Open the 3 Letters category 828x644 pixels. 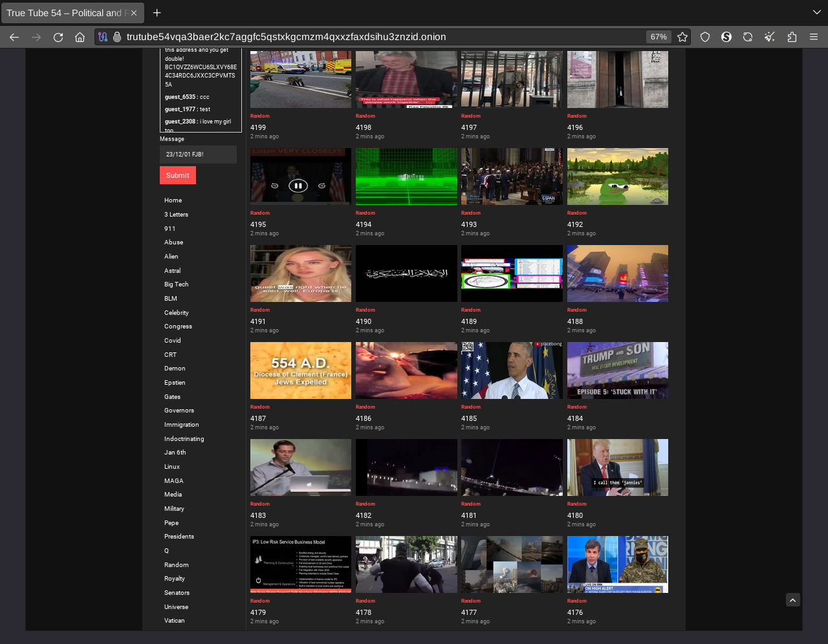pyautogui.click(x=176, y=215)
